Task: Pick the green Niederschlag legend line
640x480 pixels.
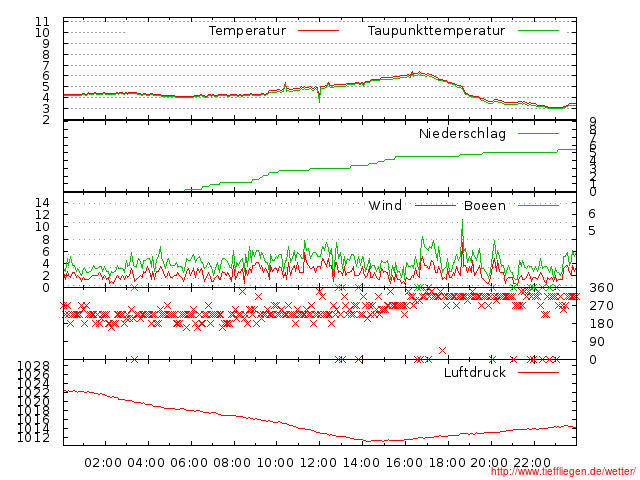Action: pyautogui.click(x=538, y=133)
